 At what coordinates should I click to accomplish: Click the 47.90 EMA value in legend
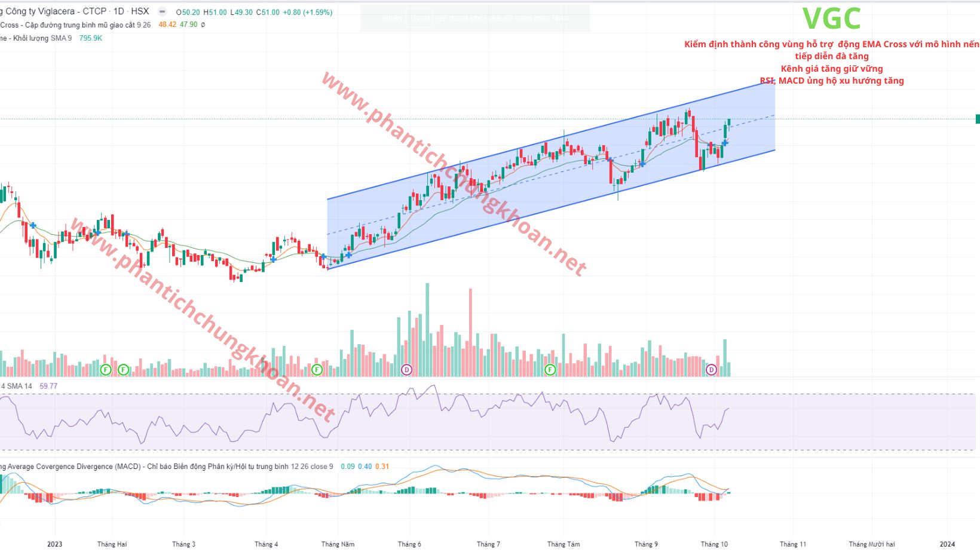pos(189,25)
